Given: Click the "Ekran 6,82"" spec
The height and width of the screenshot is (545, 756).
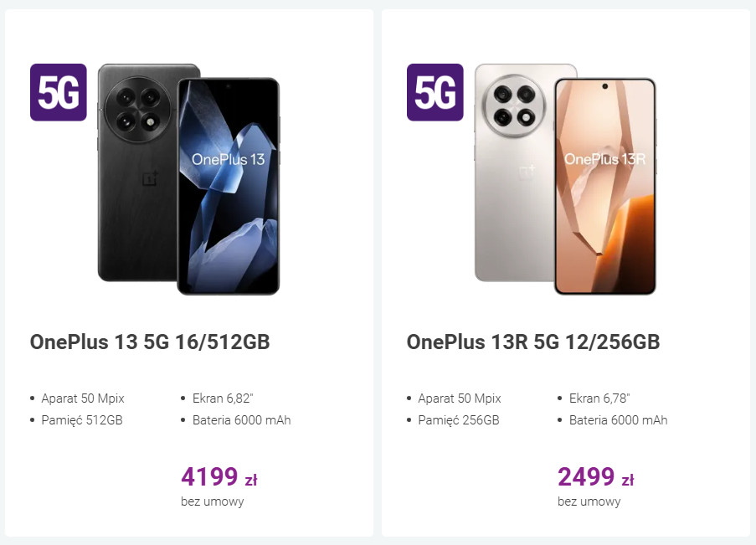Looking at the screenshot, I should 224,398.
